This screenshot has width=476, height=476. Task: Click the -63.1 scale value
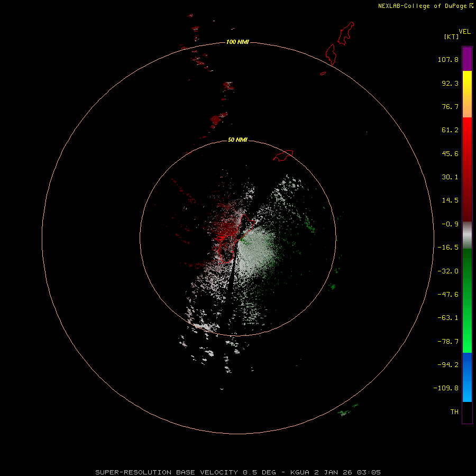[448, 318]
